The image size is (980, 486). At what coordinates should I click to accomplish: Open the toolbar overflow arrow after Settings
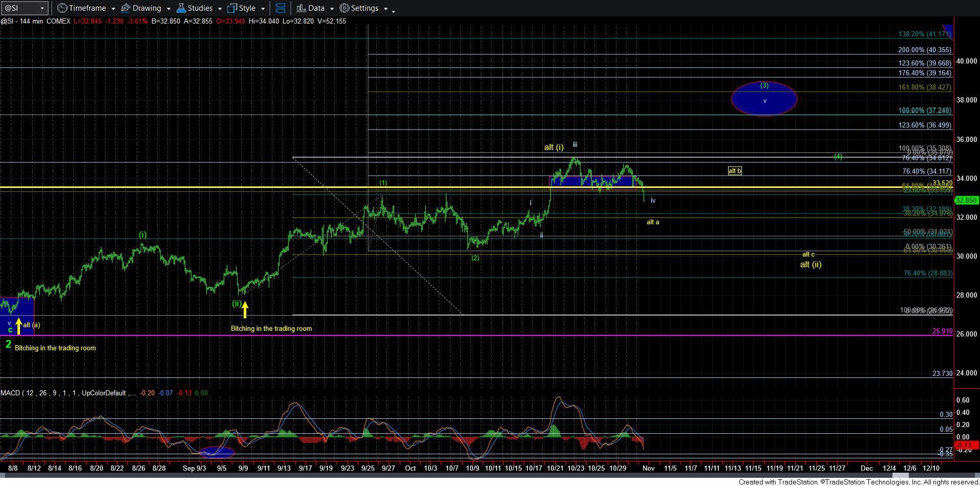tap(393, 11)
